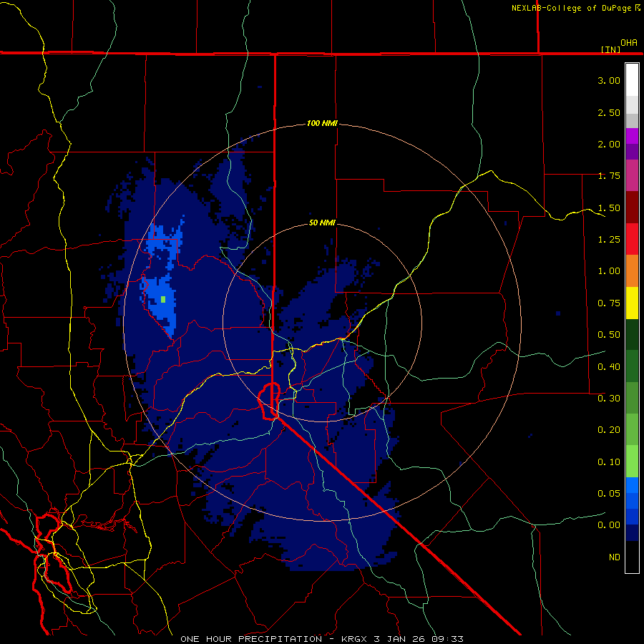Pick the dark red swatch above 1.50
The height and width of the screenshot is (644, 644).
coord(632,208)
